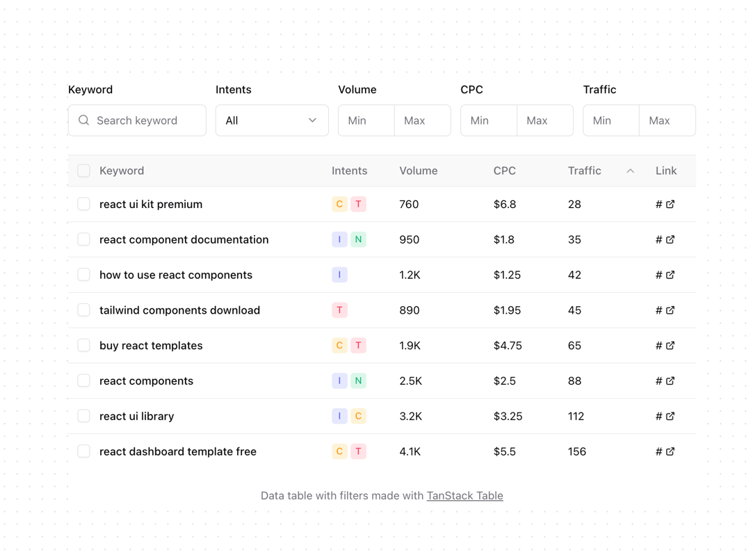The width and height of the screenshot is (751, 560).
Task: Click the $6.8 CPC value
Action: pyautogui.click(x=505, y=205)
